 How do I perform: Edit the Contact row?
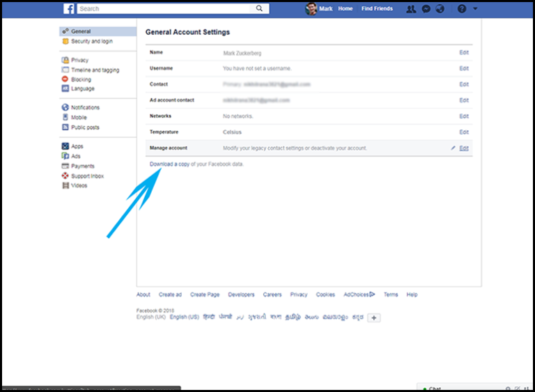coord(464,84)
